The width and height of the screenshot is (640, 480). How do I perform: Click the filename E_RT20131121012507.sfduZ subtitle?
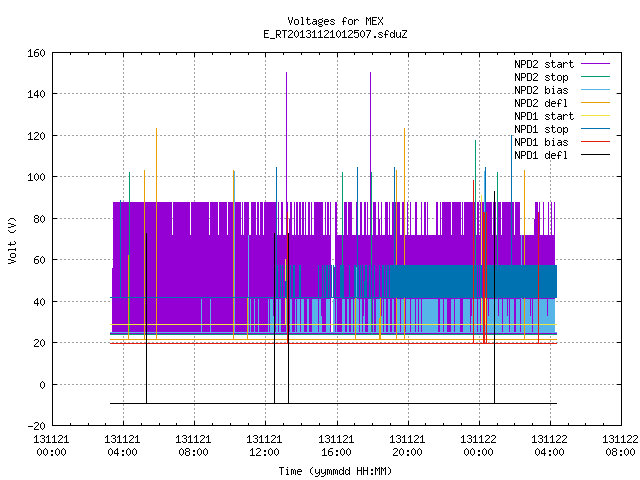coord(335,34)
